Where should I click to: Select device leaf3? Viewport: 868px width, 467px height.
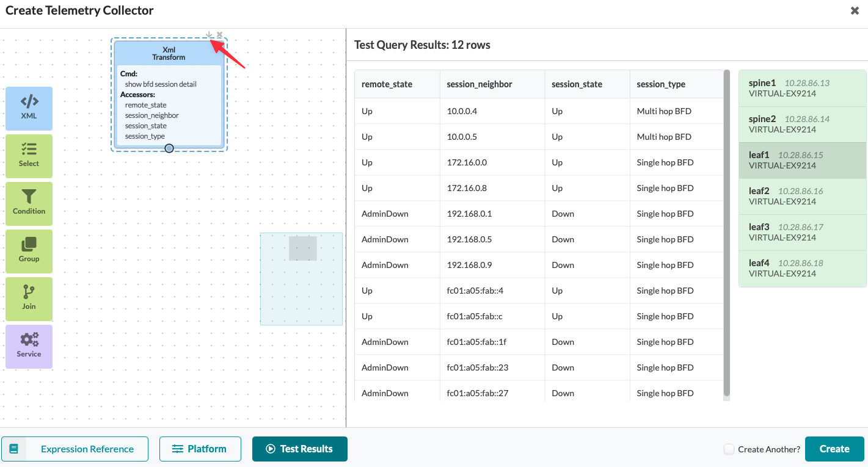point(803,233)
